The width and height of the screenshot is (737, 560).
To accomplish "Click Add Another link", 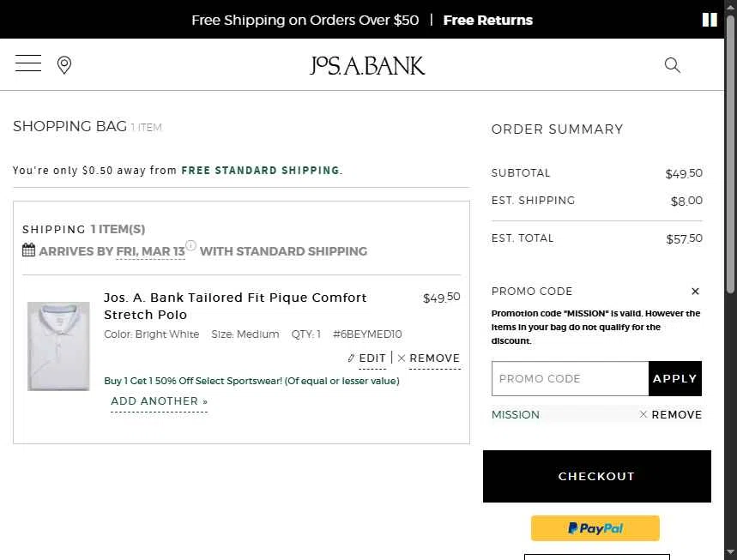I will tap(159, 401).
